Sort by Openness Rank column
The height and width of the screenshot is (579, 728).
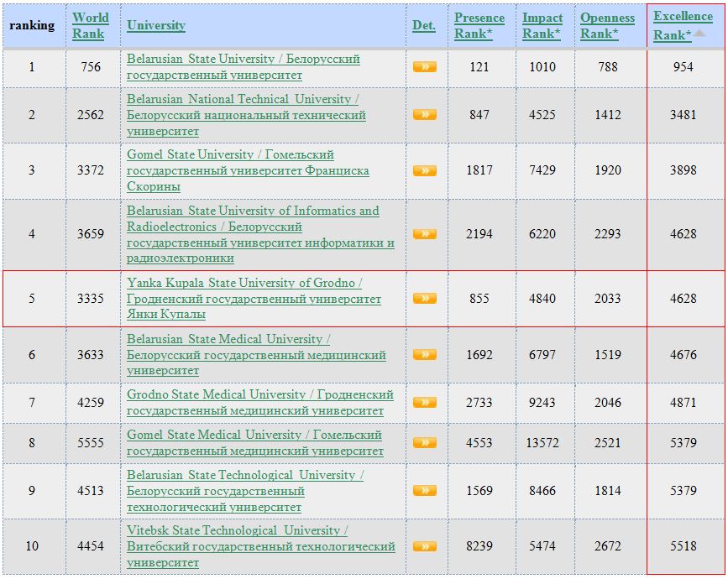click(x=607, y=25)
